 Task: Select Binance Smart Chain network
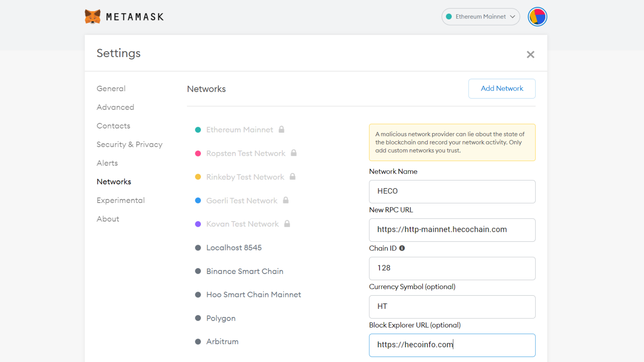[245, 271]
